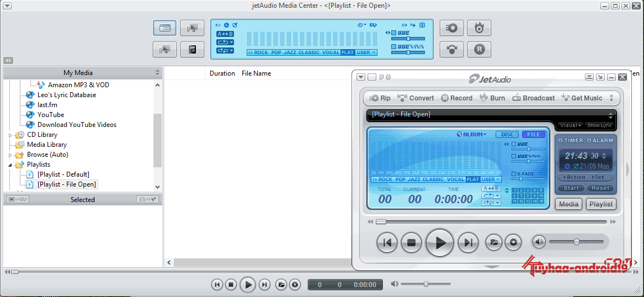Viewport: 644px width, 297px height.
Task: Mute using the speaker icon in JetAudio player
Action: (x=539, y=242)
